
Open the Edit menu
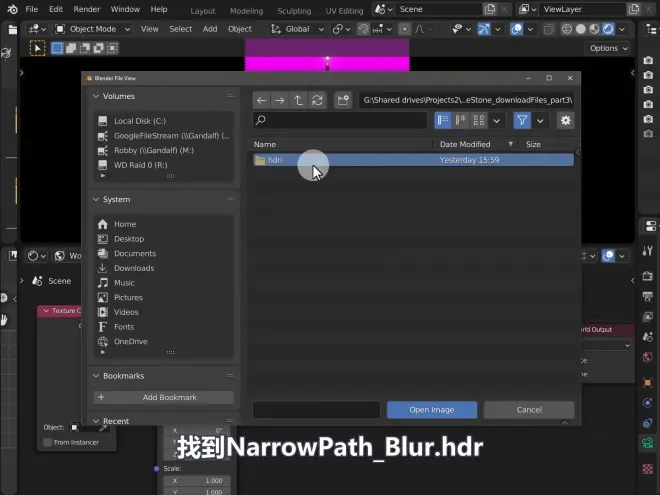[56, 9]
